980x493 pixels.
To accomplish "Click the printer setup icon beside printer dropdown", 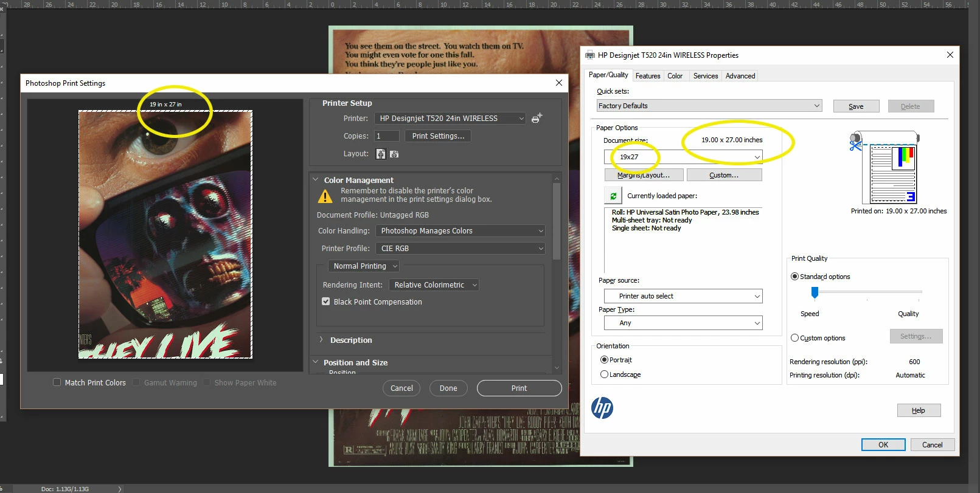I will tap(536, 119).
